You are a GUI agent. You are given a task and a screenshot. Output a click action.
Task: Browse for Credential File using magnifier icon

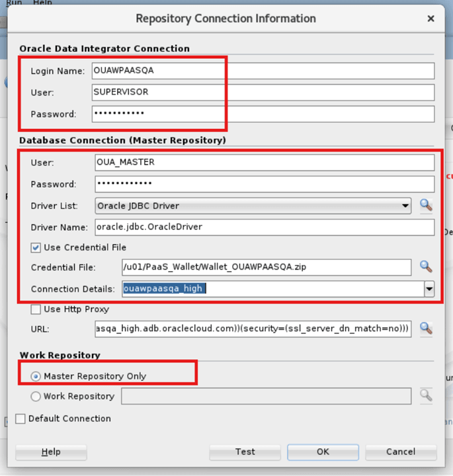tap(426, 267)
